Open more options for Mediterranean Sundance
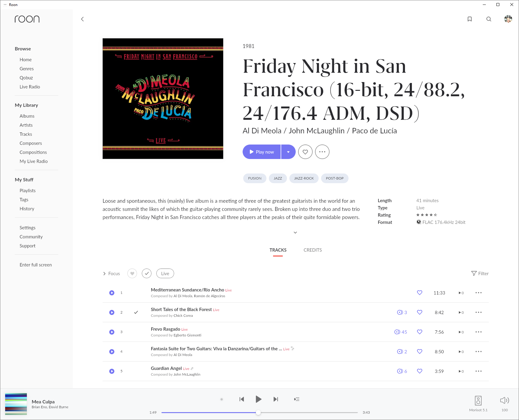Viewport: 519px width, 420px height. [479, 293]
